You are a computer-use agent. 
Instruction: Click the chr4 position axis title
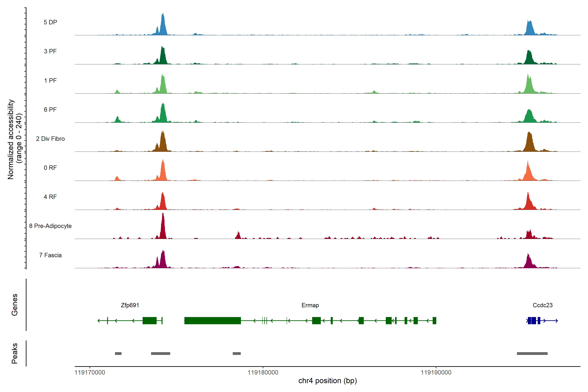tap(327, 381)
